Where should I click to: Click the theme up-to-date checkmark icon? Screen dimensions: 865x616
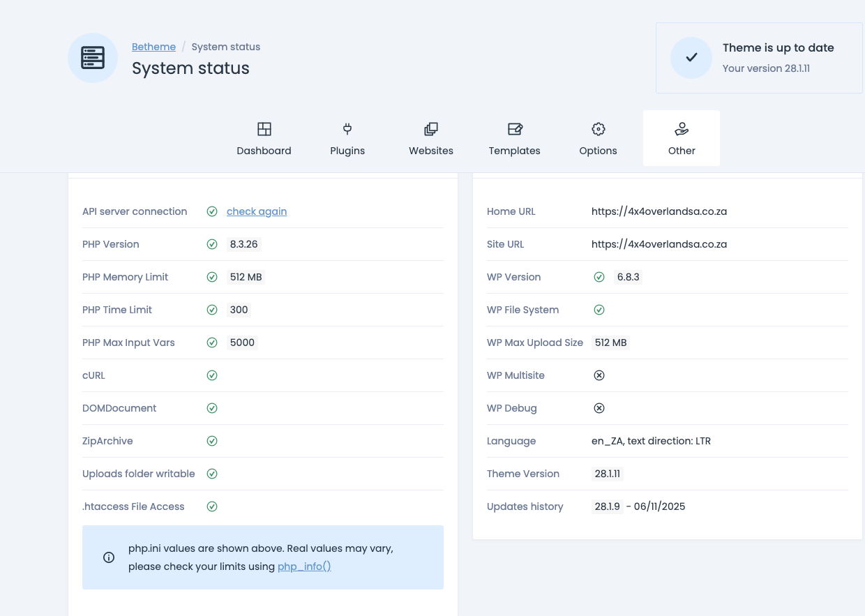coord(691,58)
